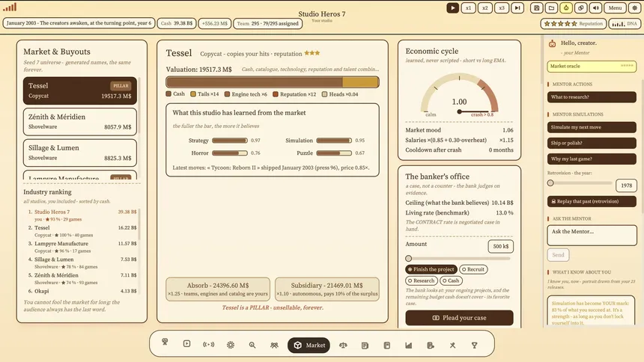Click the Market oracle yellow badge
The width and height of the screenshot is (644, 362).
(592, 66)
